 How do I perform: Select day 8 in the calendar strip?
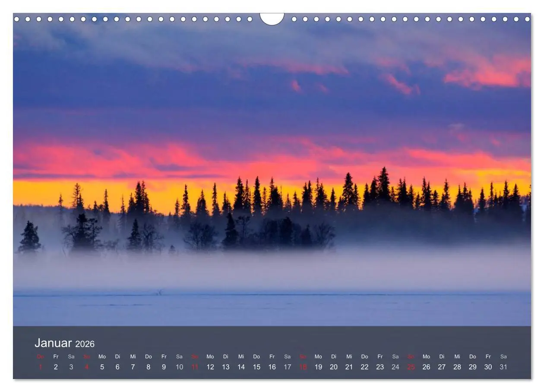(149, 367)
